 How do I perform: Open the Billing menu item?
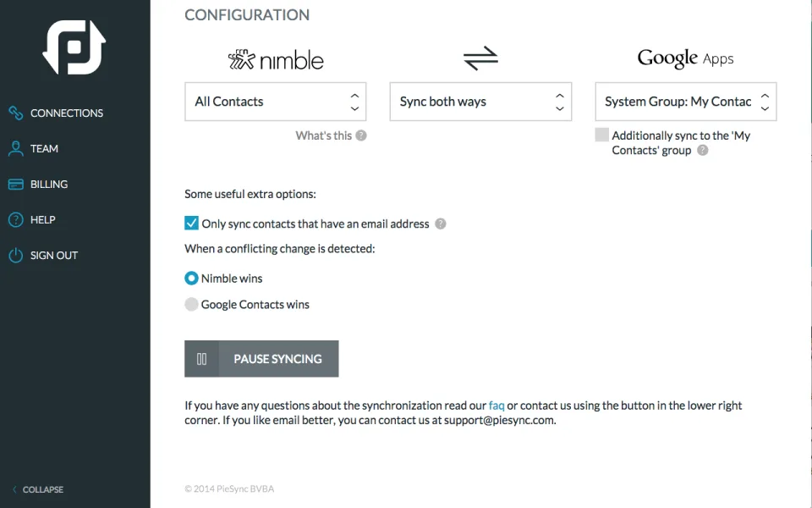49,184
